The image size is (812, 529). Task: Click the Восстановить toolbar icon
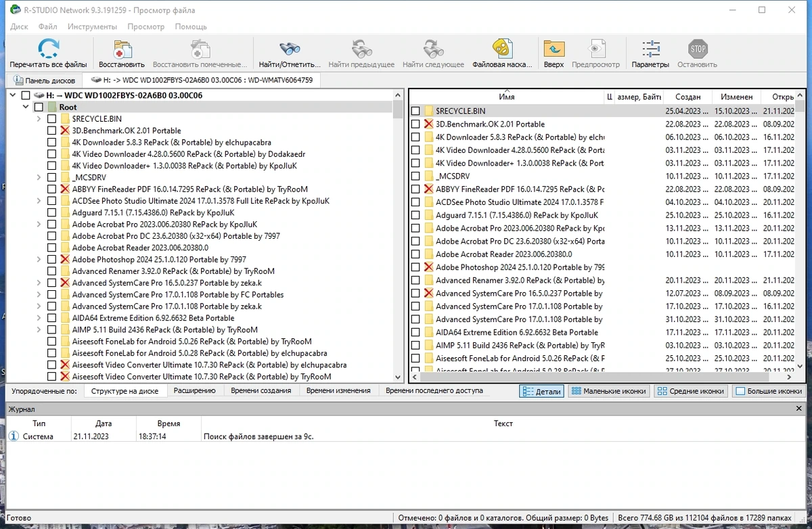122,49
